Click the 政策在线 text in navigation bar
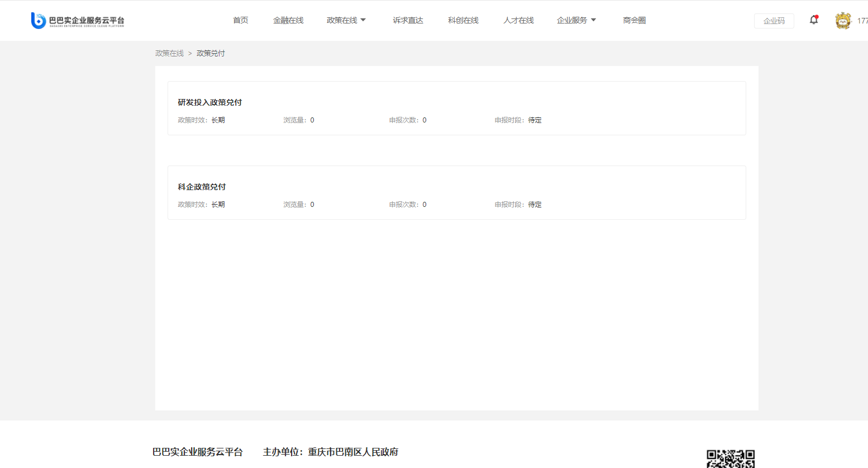 click(342, 20)
